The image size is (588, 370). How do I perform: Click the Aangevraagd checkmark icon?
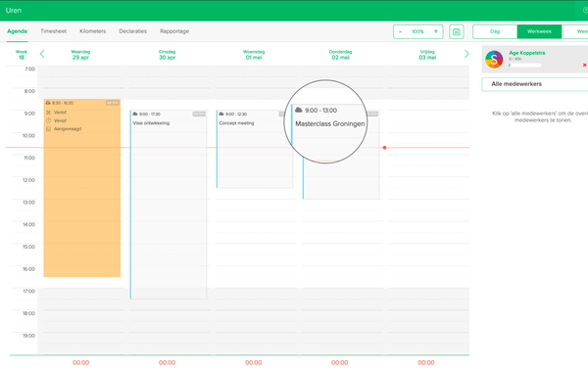(48, 129)
